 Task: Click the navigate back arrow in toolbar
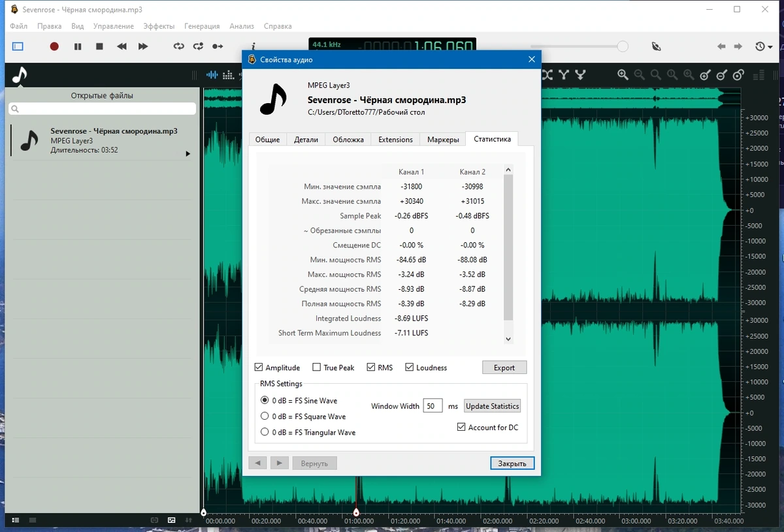tap(721, 46)
